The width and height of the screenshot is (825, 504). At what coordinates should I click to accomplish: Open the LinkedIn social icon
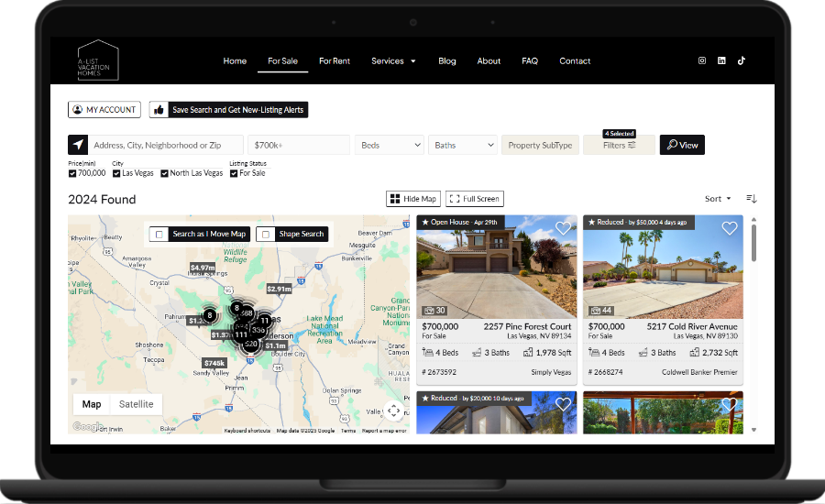[721, 60]
